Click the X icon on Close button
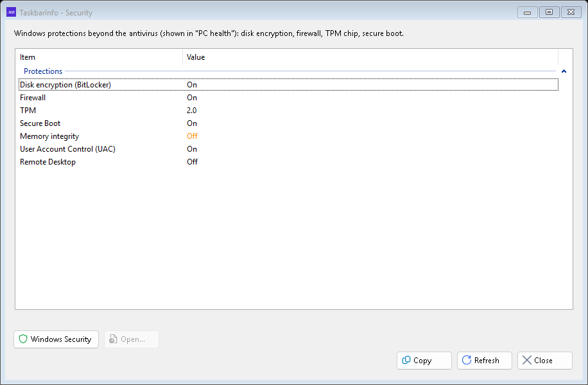 pos(527,360)
